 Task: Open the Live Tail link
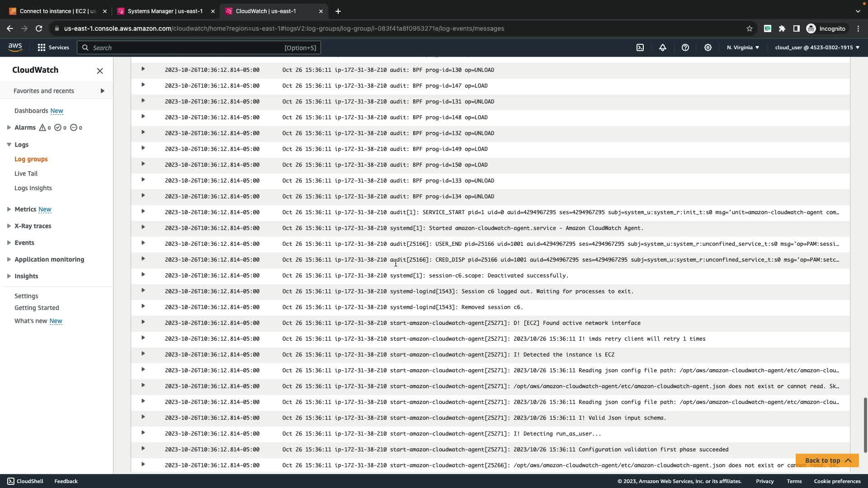point(26,174)
